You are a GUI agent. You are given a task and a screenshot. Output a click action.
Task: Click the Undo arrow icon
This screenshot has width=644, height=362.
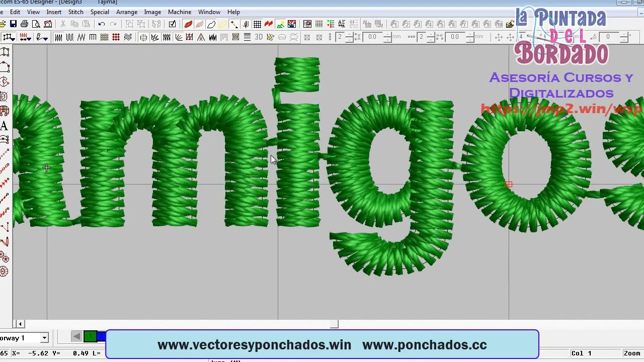click(102, 24)
